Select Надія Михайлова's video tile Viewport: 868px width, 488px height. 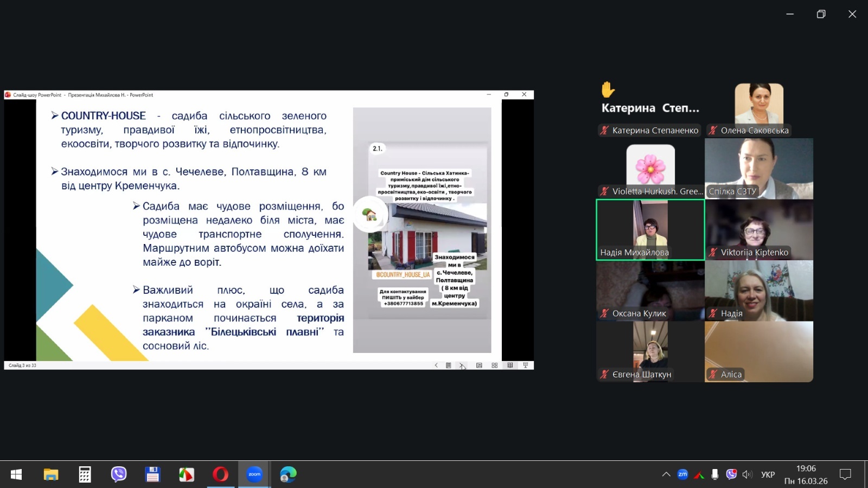pos(650,229)
